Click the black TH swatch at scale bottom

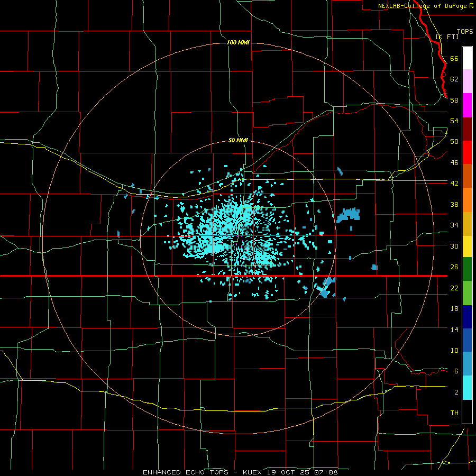467,411
